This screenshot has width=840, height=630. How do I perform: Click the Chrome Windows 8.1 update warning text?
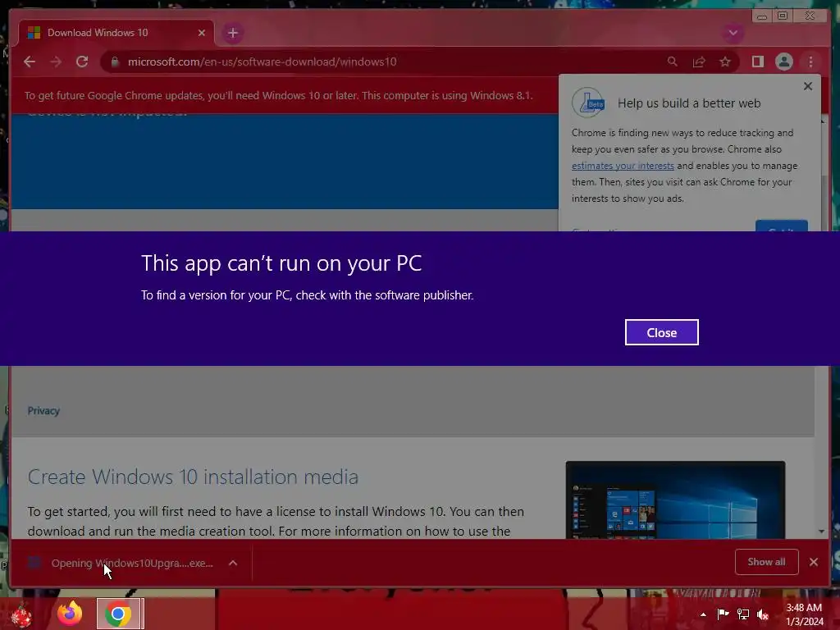[279, 95]
